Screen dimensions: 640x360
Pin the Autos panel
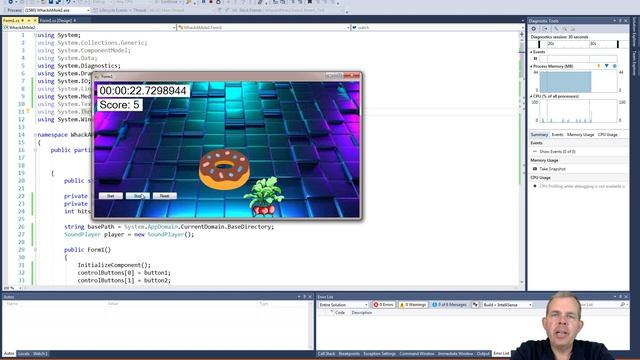point(304,297)
